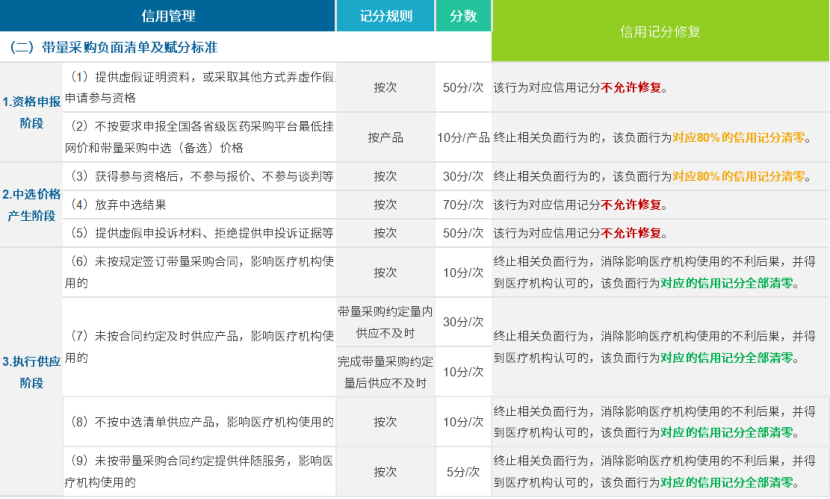Click the 5分/次 score cell
The image size is (830, 499).
463,471
